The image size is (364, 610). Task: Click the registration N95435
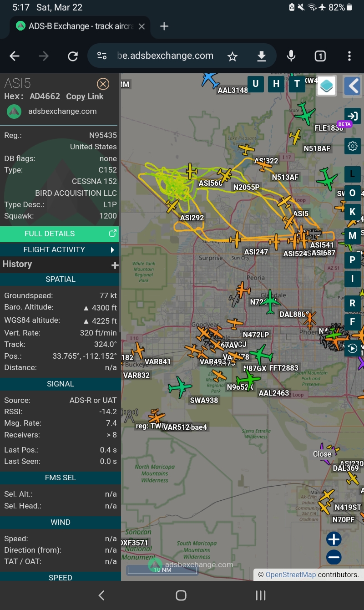pyautogui.click(x=103, y=135)
